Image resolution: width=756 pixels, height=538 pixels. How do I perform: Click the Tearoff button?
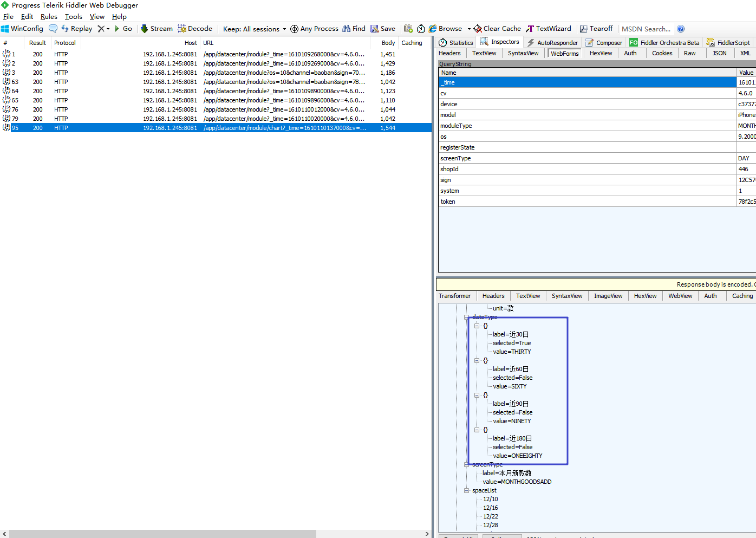point(596,29)
